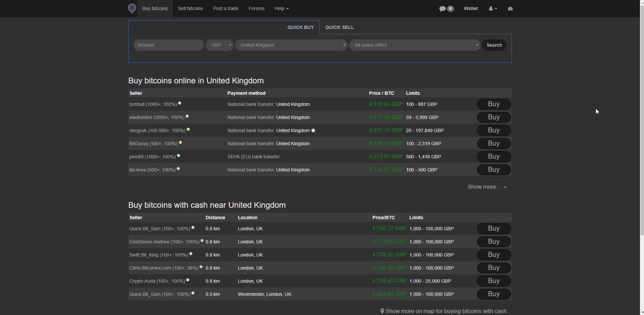Switch to the QUICK BUY tab
The height and width of the screenshot is (315, 644).
(x=301, y=27)
